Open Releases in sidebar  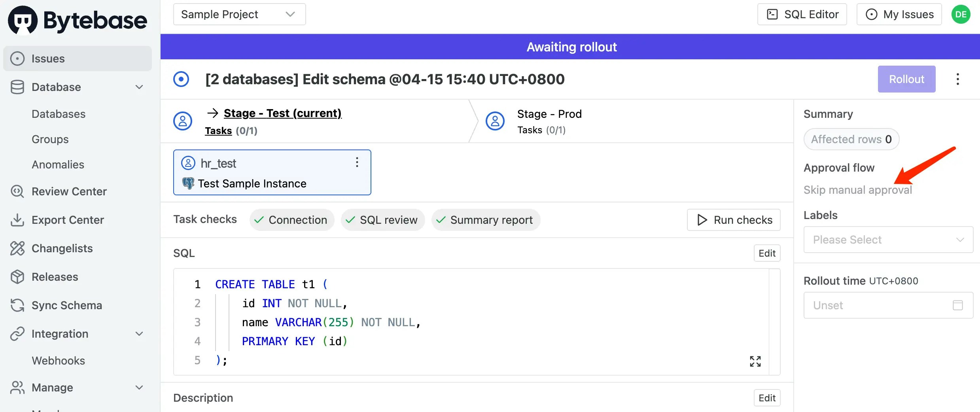coord(55,277)
